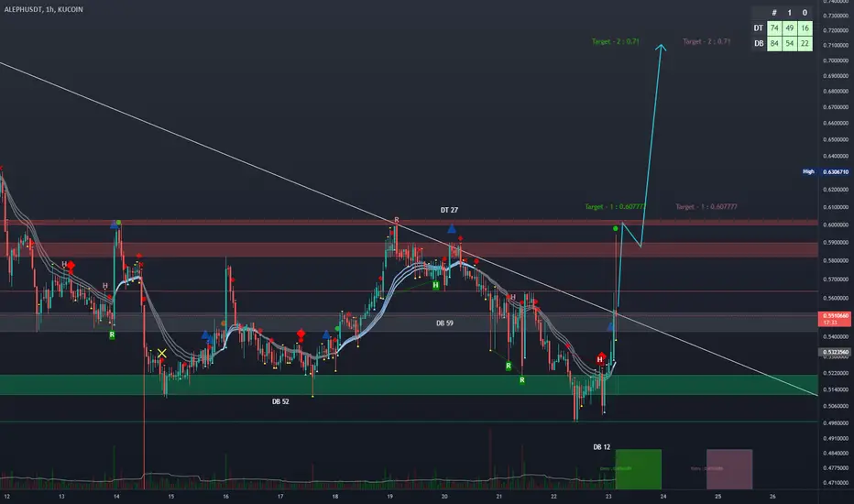The width and height of the screenshot is (854, 504).
Task: Select the cell showing 84 in DB row
Action: [774, 44]
